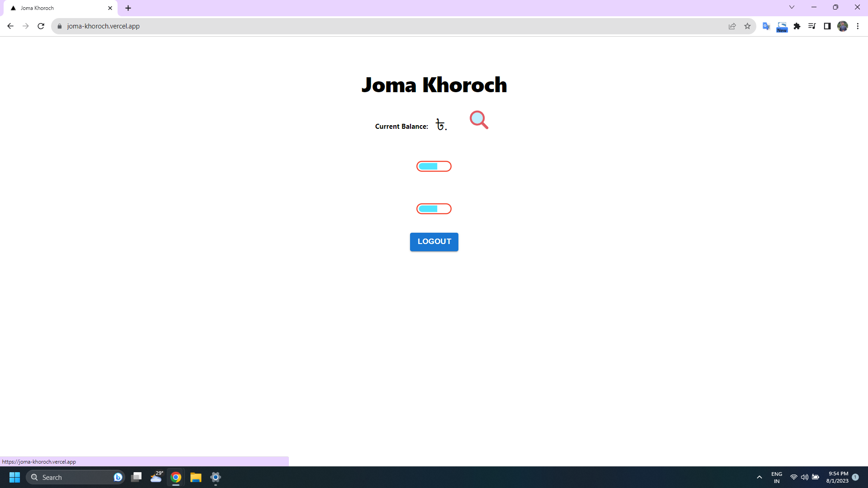868x488 pixels.
Task: Open Google Translate extension
Action: tap(766, 26)
